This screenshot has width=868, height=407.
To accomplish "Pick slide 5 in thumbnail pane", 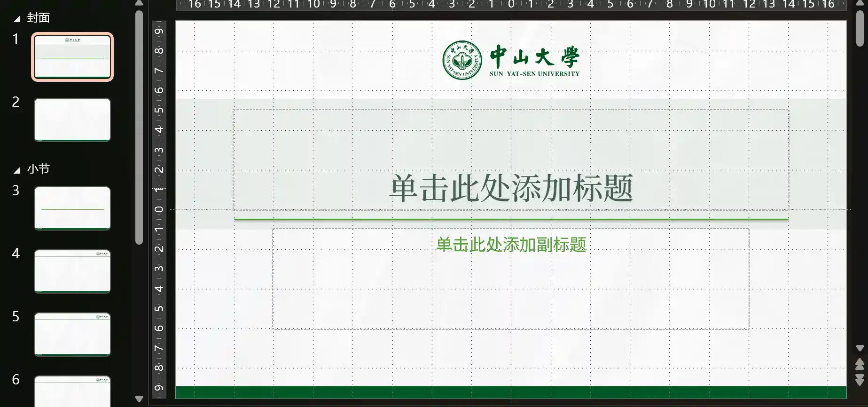I will pos(72,334).
